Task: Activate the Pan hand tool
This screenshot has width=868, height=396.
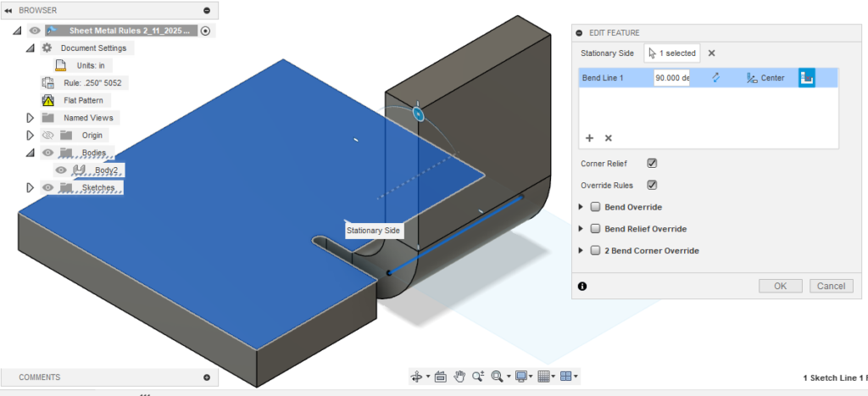Action: click(x=459, y=376)
